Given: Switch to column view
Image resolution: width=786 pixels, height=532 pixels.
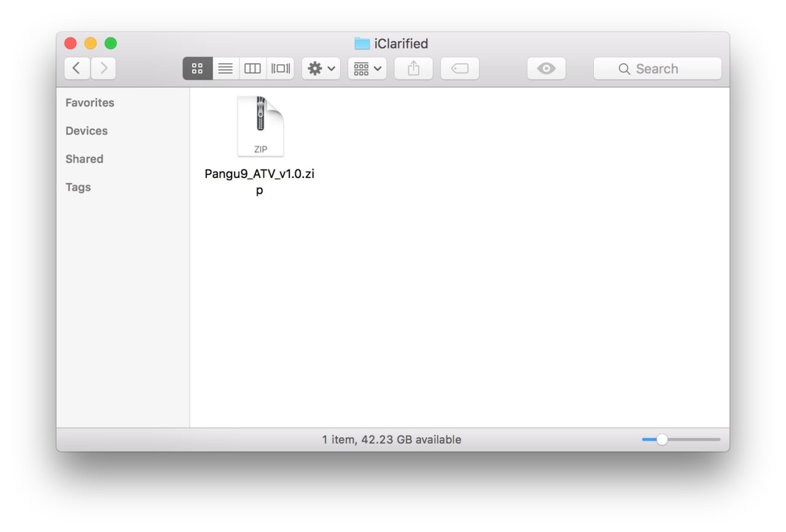Looking at the screenshot, I should [x=252, y=69].
